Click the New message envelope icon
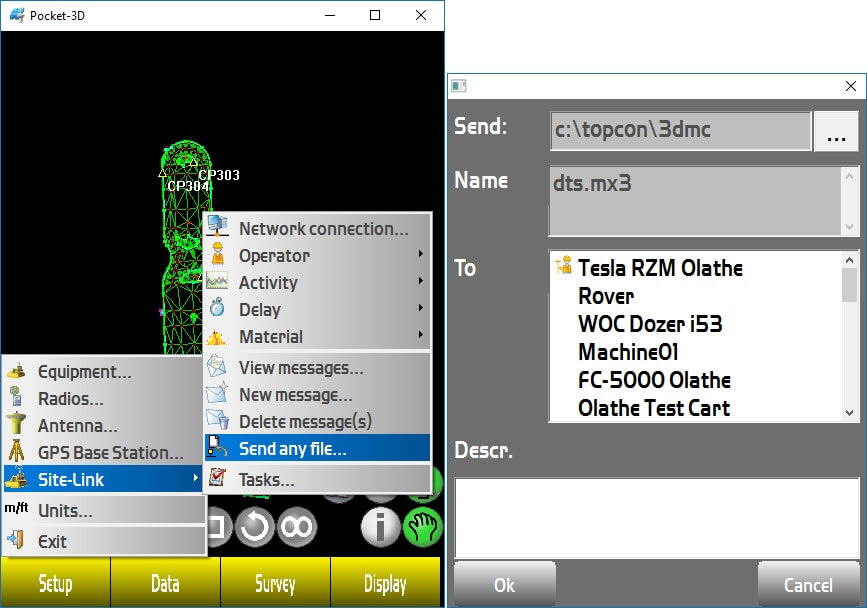This screenshot has height=608, width=867. point(217,393)
